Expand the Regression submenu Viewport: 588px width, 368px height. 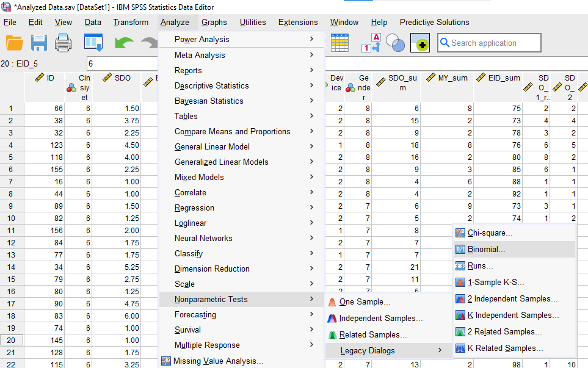point(241,207)
